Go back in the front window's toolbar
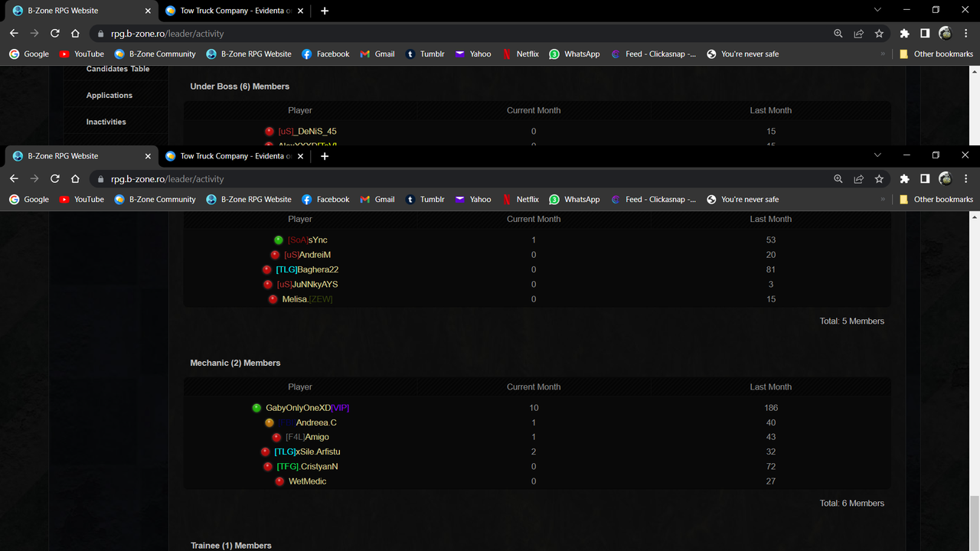The image size is (980, 551). (14, 179)
